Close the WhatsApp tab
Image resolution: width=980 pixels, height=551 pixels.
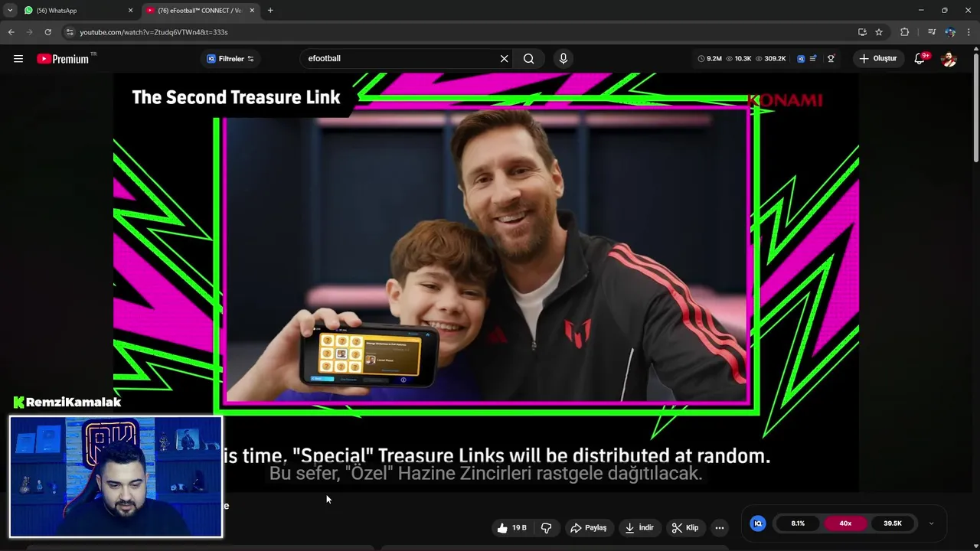[x=130, y=11]
